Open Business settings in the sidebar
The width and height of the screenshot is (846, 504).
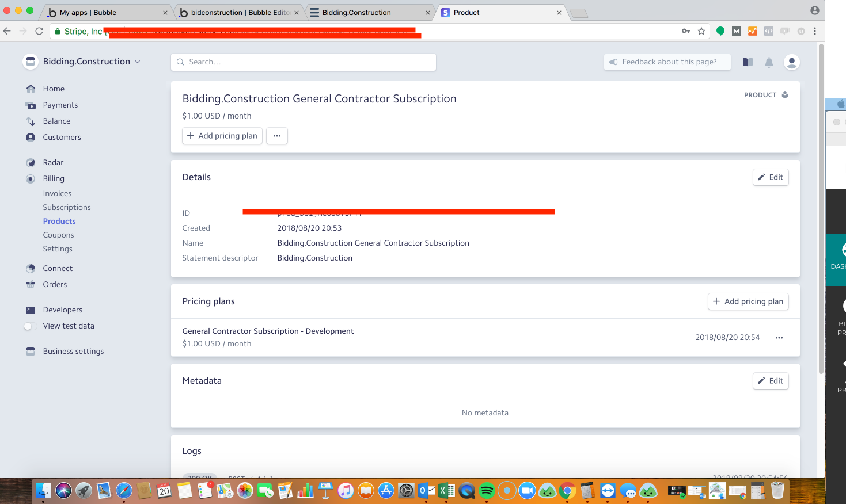tap(73, 351)
